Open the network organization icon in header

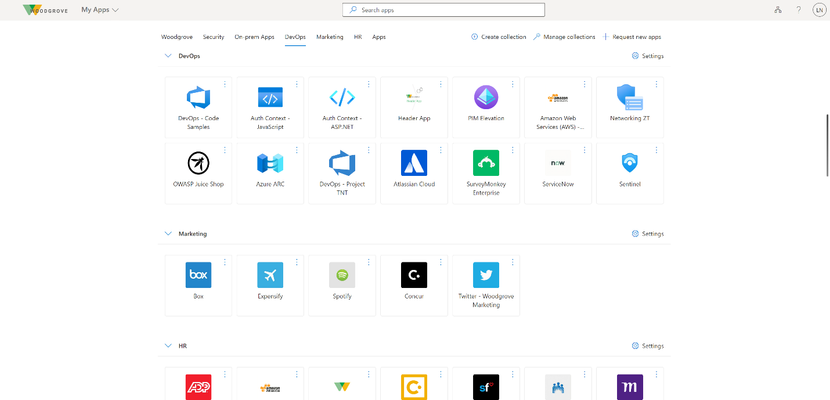click(778, 10)
